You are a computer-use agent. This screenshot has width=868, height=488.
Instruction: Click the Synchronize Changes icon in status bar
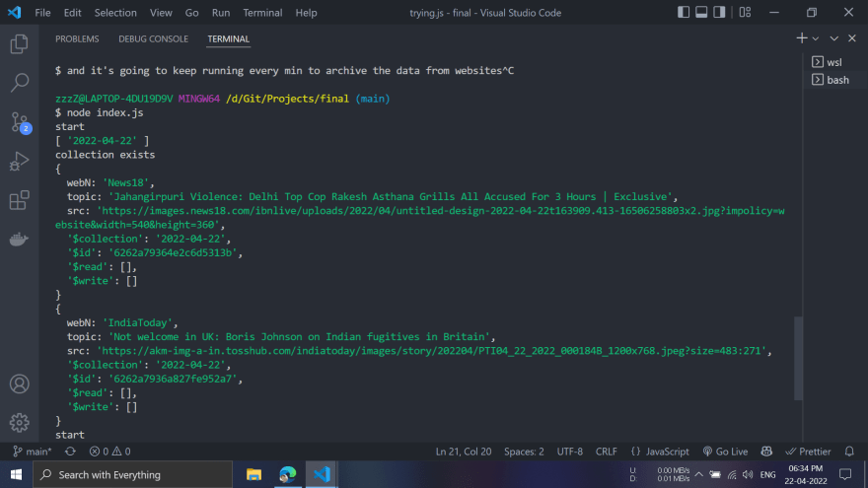click(70, 452)
